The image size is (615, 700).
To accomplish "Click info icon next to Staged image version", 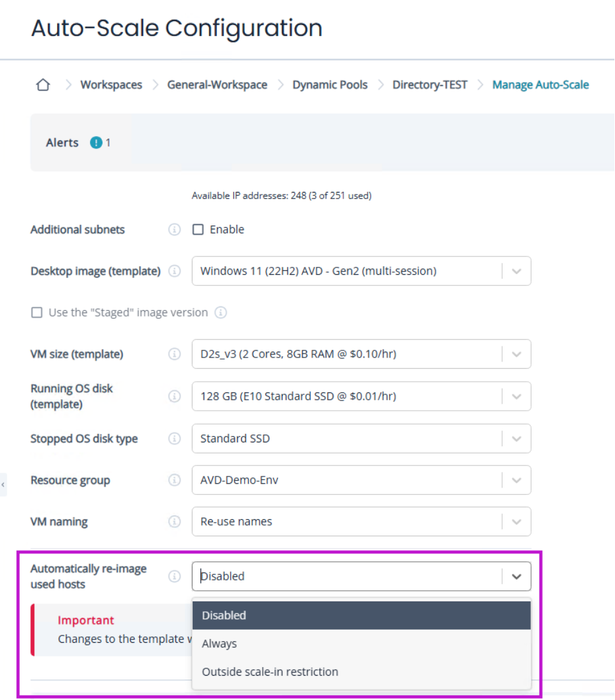I will click(221, 312).
